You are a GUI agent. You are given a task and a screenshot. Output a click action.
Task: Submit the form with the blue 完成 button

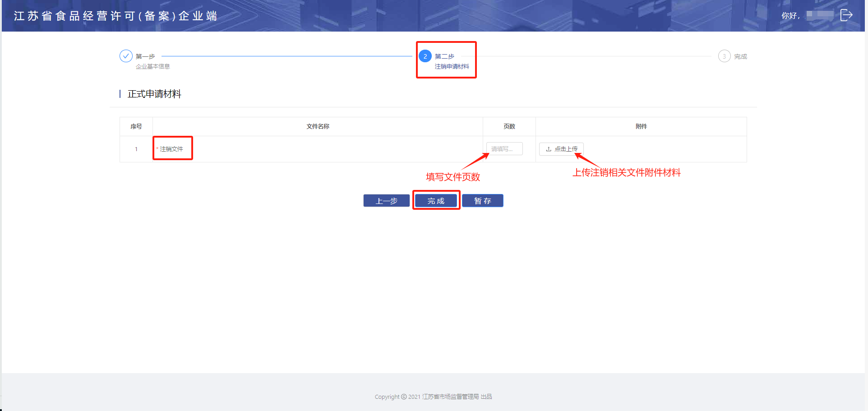click(x=436, y=201)
